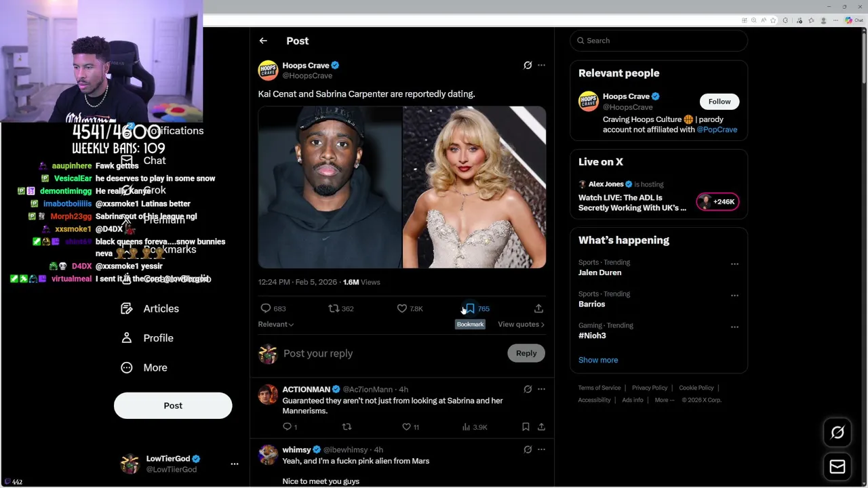Open the floating Grok button

point(837,432)
